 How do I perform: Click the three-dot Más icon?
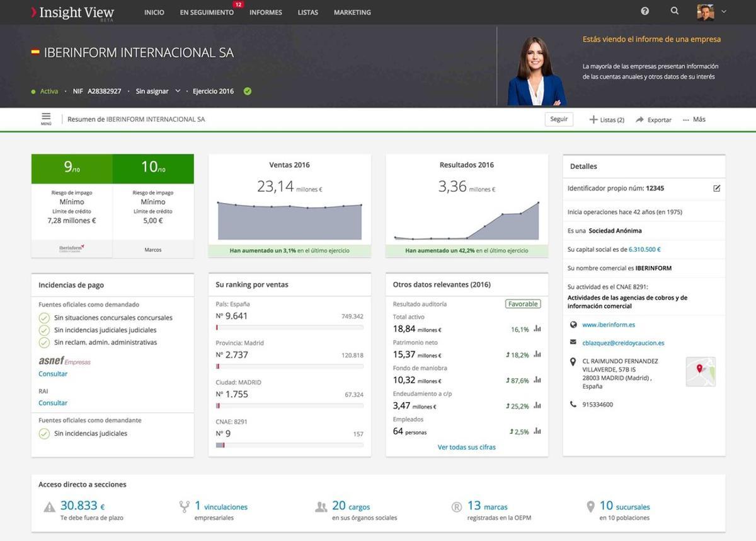pyautogui.click(x=686, y=120)
